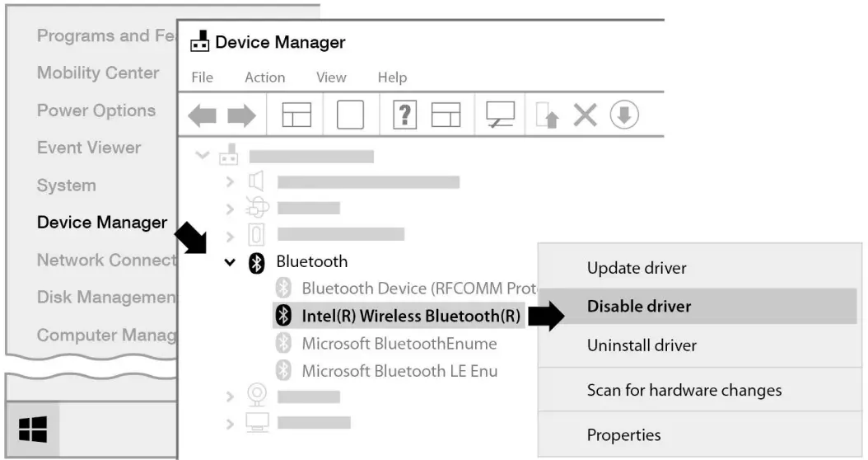Click the circled down-arrow toolbar icon
This screenshot has height=460, width=868.
[624, 115]
